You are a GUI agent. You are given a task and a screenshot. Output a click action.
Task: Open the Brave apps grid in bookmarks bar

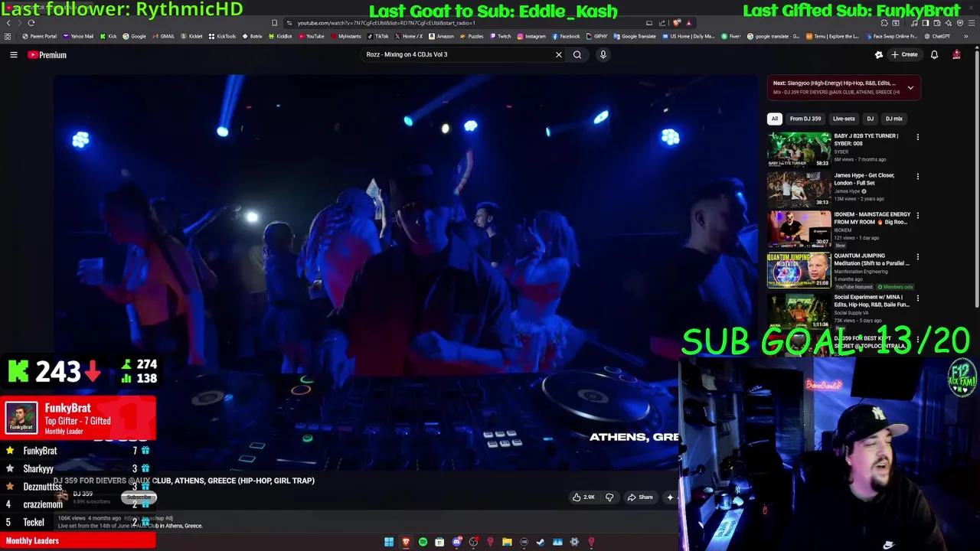click(8, 36)
